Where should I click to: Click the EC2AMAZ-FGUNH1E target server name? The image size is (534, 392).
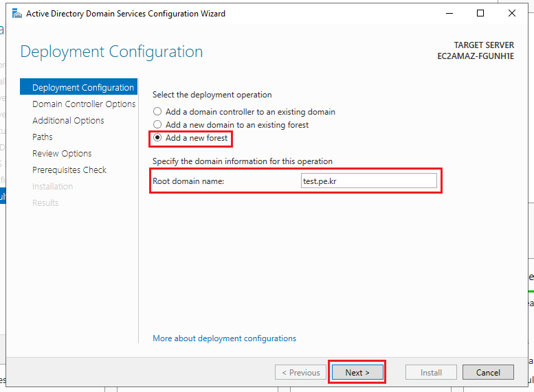[476, 56]
